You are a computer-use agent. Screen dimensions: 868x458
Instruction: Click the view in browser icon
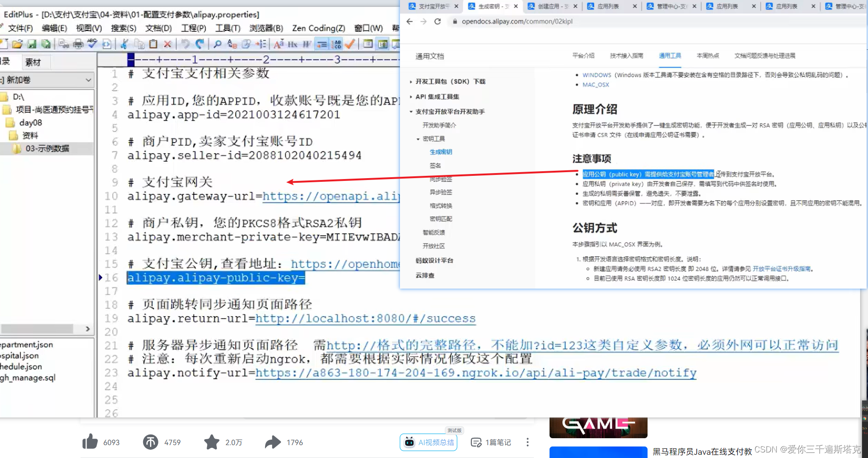[x=107, y=44]
